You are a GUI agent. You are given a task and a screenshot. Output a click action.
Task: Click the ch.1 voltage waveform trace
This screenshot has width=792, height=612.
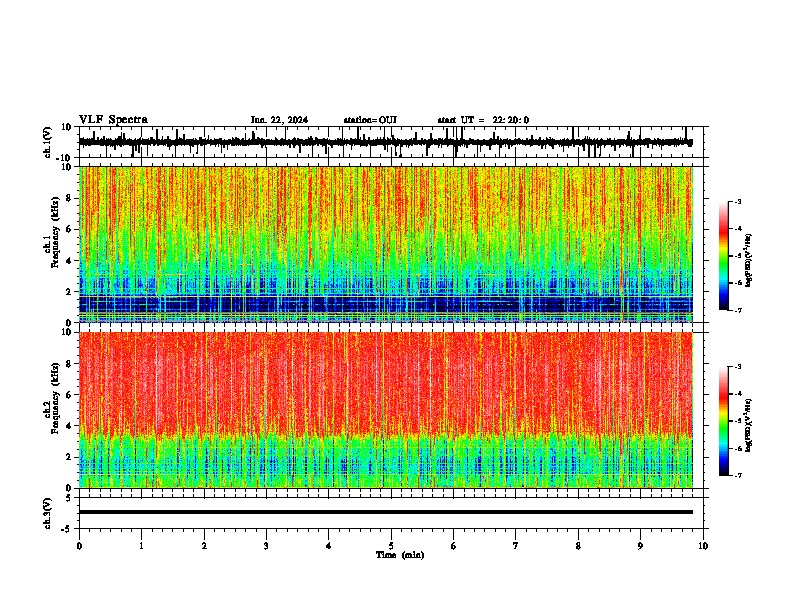(x=385, y=142)
